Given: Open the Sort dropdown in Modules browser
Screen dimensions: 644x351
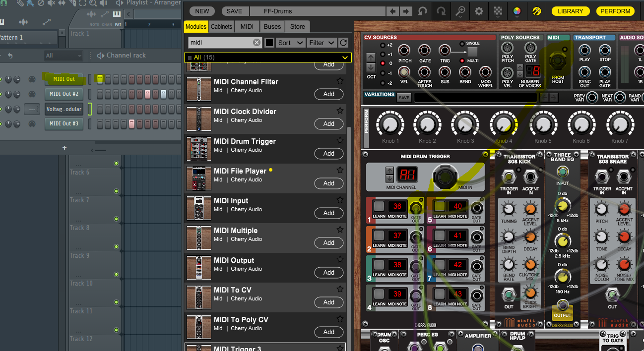Looking at the screenshot, I should pos(290,43).
